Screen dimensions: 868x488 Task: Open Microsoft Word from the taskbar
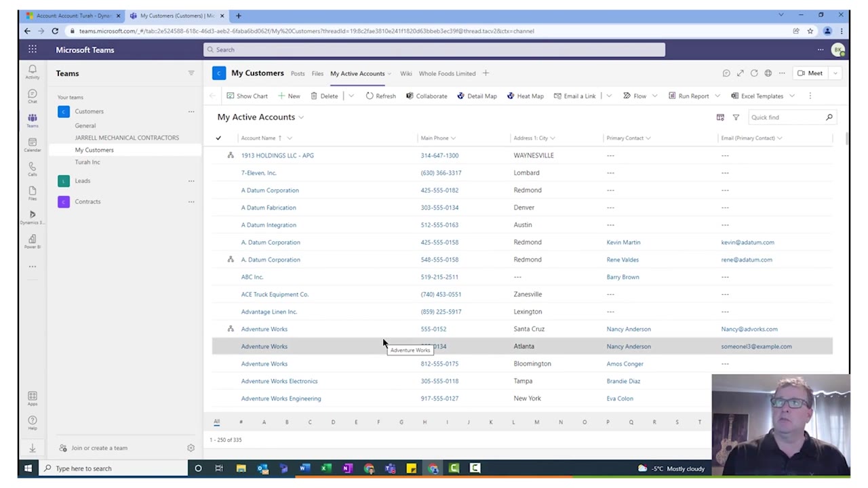click(x=304, y=468)
